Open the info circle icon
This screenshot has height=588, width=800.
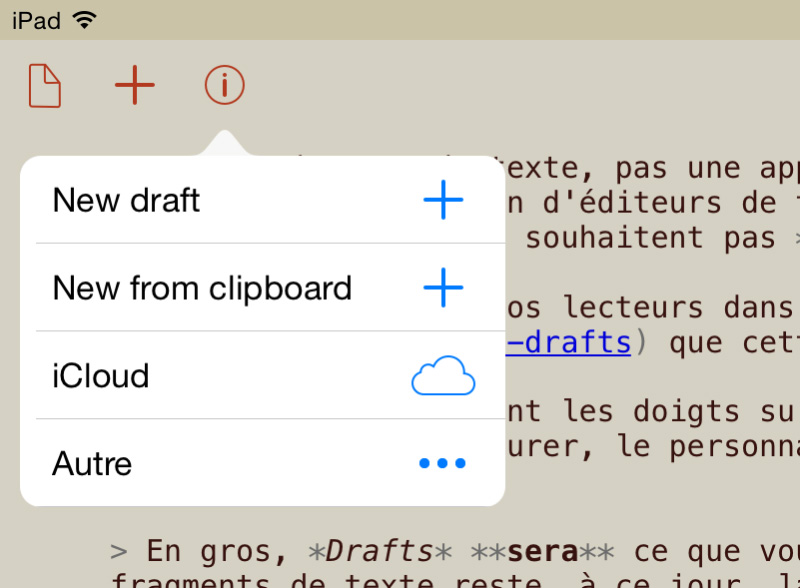coord(224,85)
